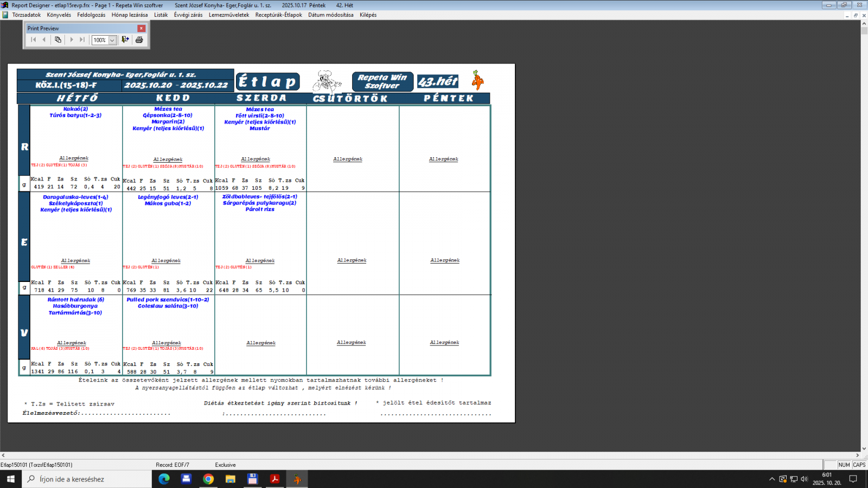Screen dimensions: 868x488
Task: Open Microsoft Edge from the taskbar
Action: (164, 479)
